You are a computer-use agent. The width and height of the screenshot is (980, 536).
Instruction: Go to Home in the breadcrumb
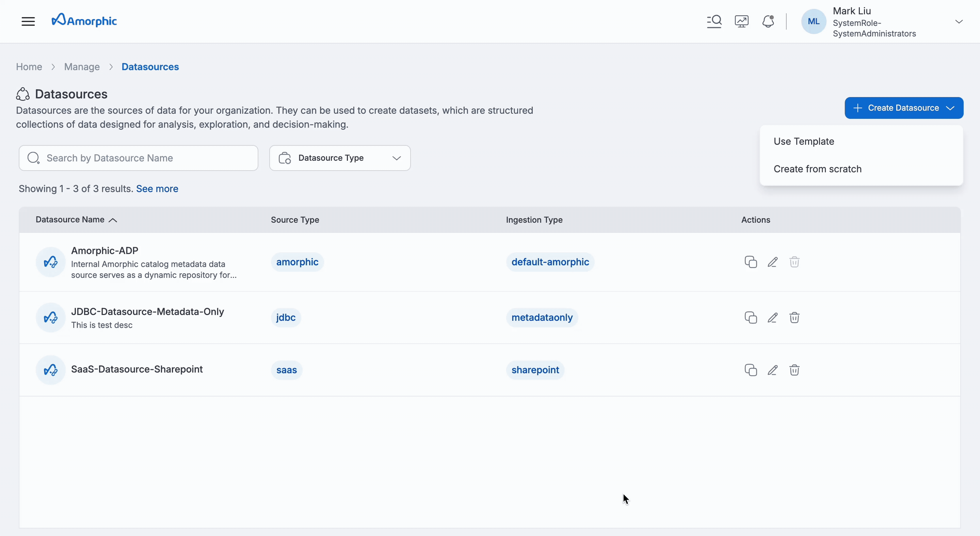pos(29,67)
